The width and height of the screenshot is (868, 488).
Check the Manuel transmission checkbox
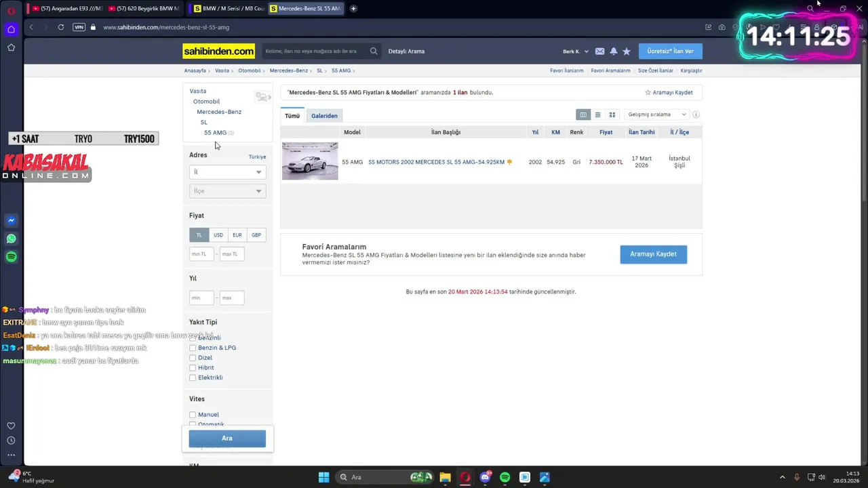click(193, 415)
